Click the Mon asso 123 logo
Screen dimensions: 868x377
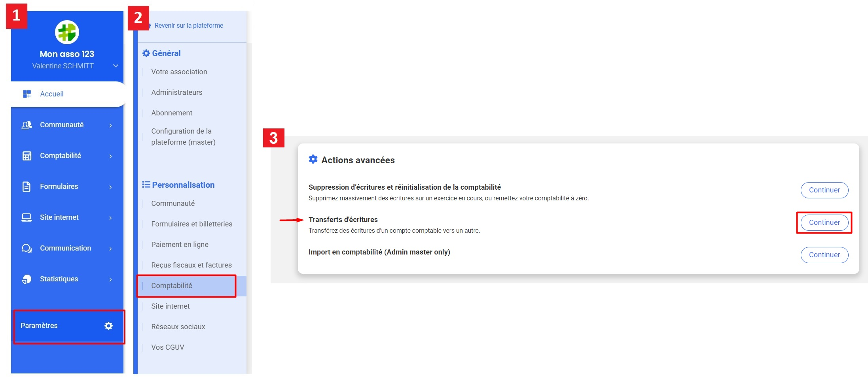click(67, 32)
